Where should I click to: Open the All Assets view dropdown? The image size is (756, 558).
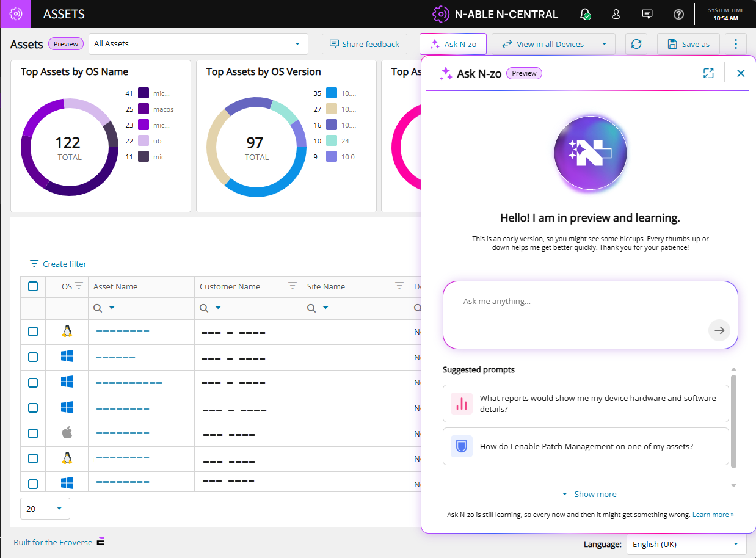pyautogui.click(x=198, y=44)
